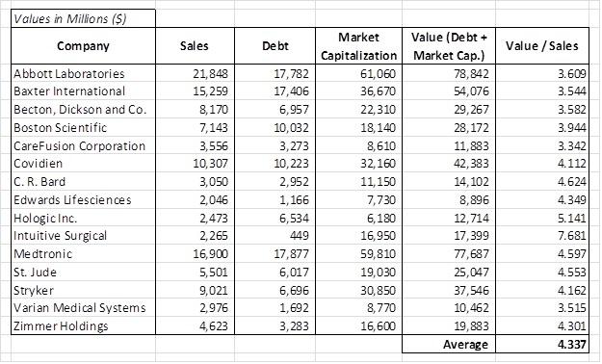
Task: Select the Abbott Laboratories cell
Action: click(83, 73)
